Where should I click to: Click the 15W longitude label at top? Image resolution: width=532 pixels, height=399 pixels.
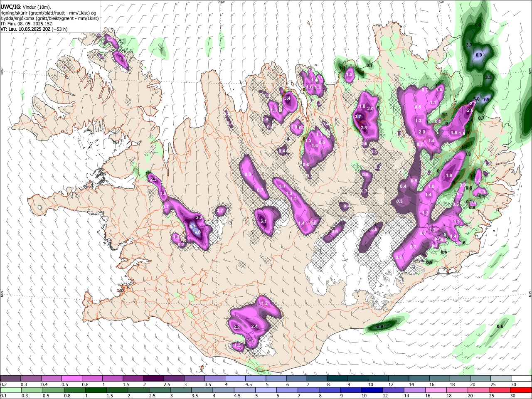440,2
